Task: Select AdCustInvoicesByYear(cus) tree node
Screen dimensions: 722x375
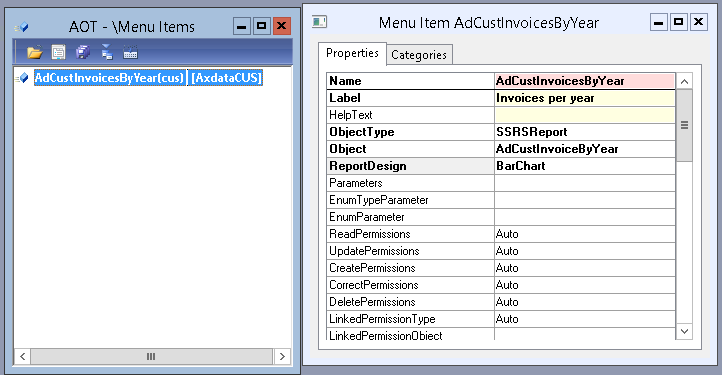Action: click(x=109, y=78)
